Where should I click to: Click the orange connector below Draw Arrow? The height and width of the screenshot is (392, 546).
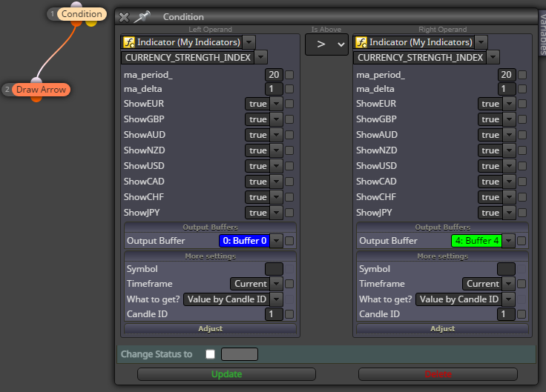(36, 99)
